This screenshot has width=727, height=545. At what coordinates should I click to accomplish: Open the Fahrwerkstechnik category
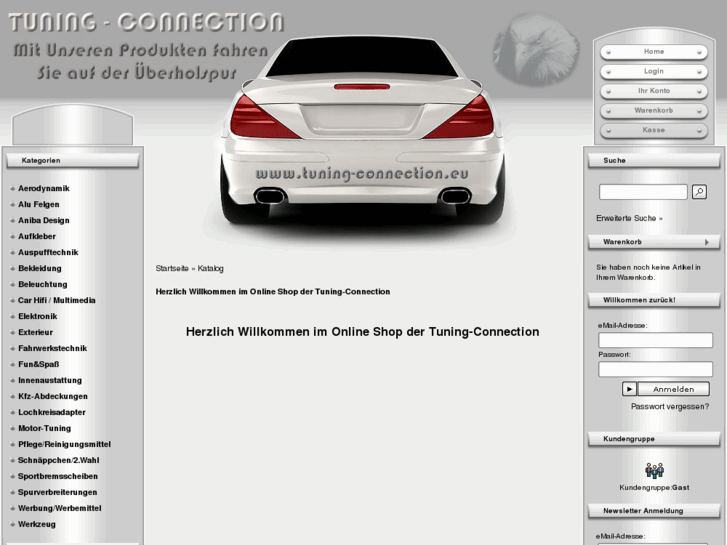tap(52, 348)
